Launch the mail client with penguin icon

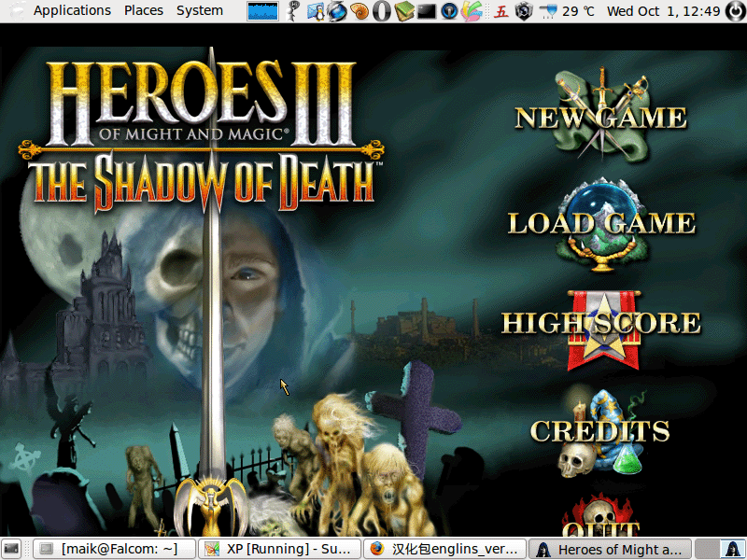316,11
